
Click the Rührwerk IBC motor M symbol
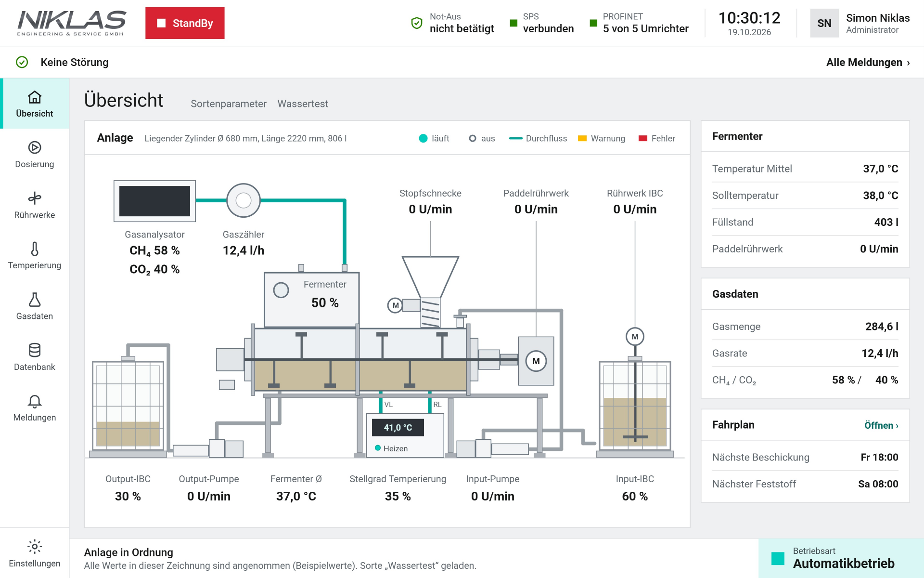click(635, 337)
